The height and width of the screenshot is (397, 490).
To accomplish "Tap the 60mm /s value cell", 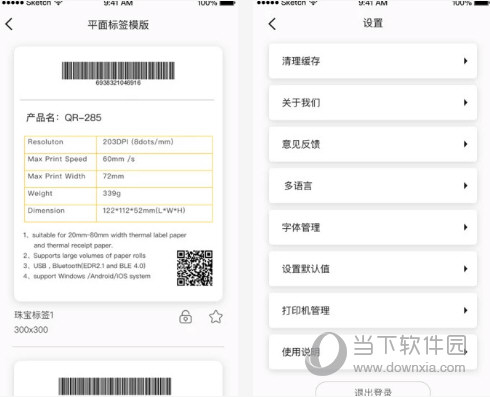I will 154,162.
